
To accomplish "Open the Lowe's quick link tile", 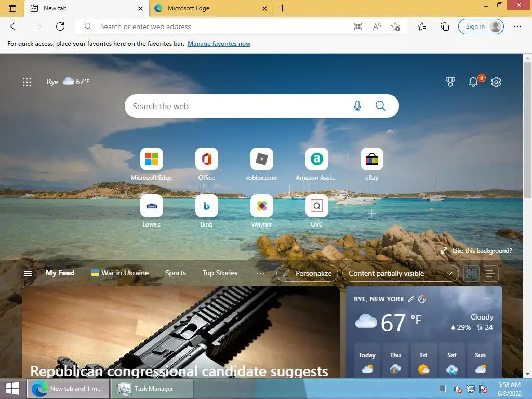I will coord(151,211).
